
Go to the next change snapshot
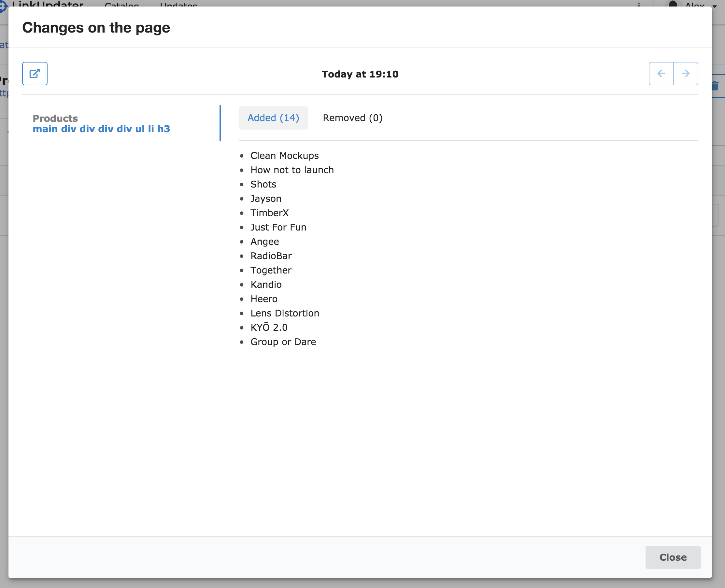click(685, 74)
